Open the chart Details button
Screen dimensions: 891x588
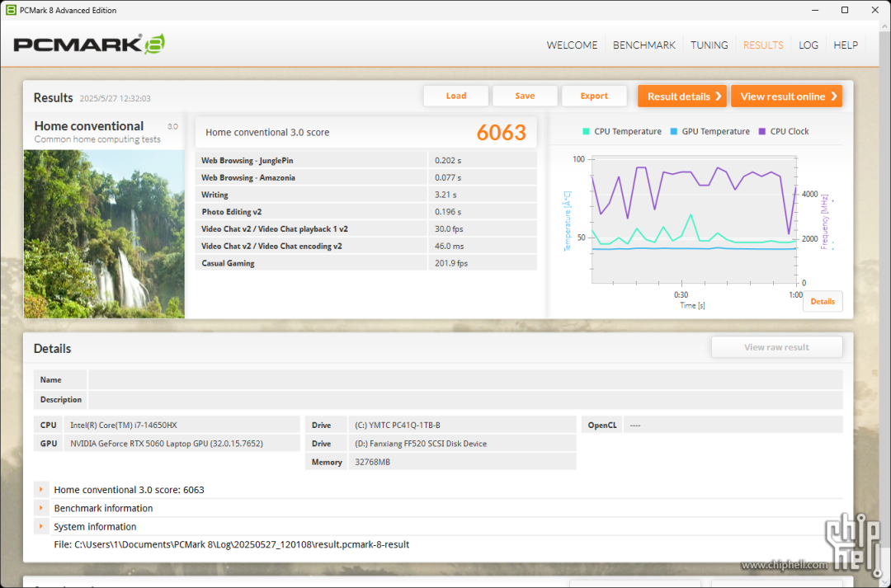823,301
